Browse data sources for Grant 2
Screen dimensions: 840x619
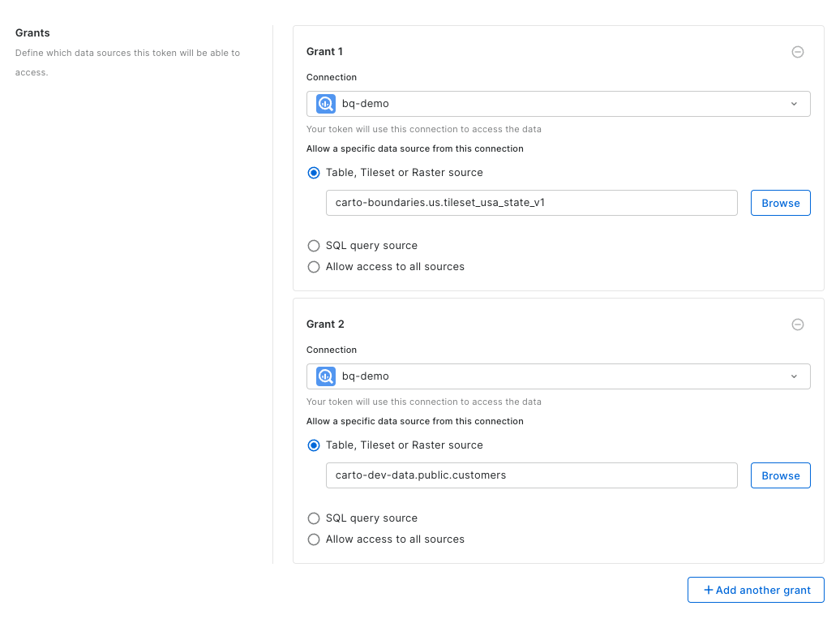(x=780, y=475)
